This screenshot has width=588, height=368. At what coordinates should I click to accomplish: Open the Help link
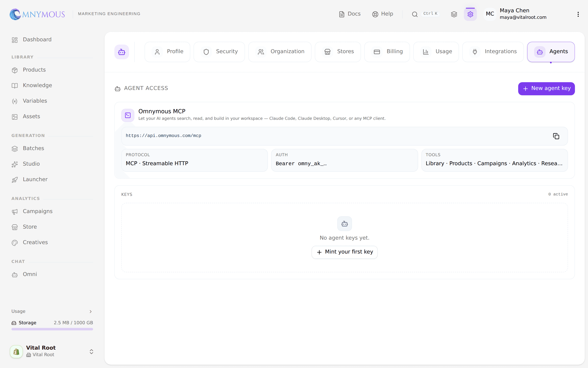(382, 14)
